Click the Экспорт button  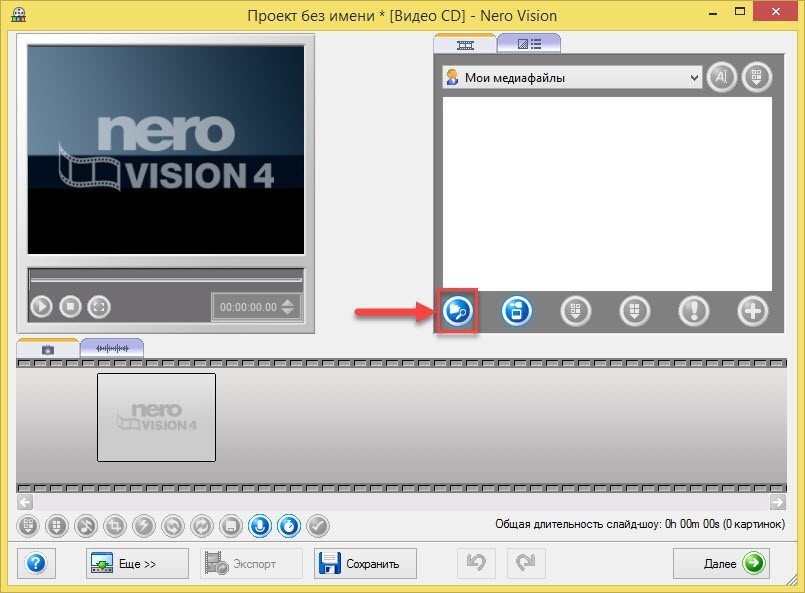(251, 563)
